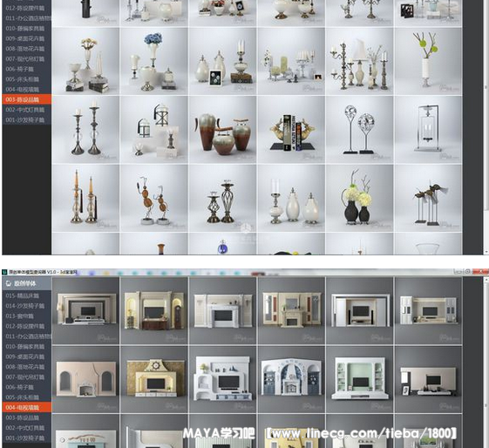Select 009 desktop flowers category in upper window
The image size is (489, 448).
(27, 38)
